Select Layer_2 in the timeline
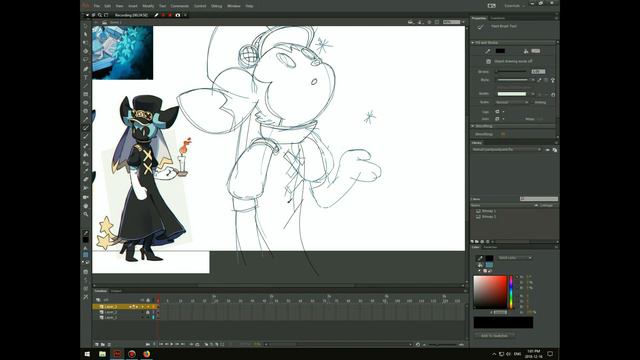640x360 pixels. click(x=111, y=312)
